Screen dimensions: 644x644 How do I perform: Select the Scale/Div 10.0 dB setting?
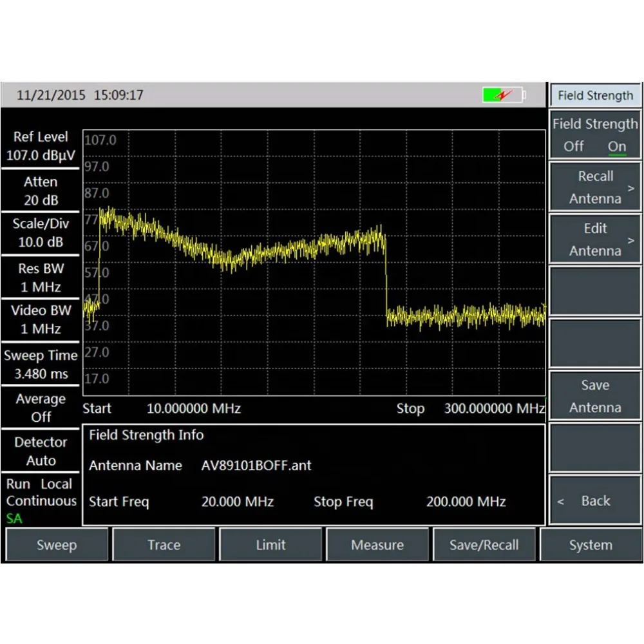41,233
